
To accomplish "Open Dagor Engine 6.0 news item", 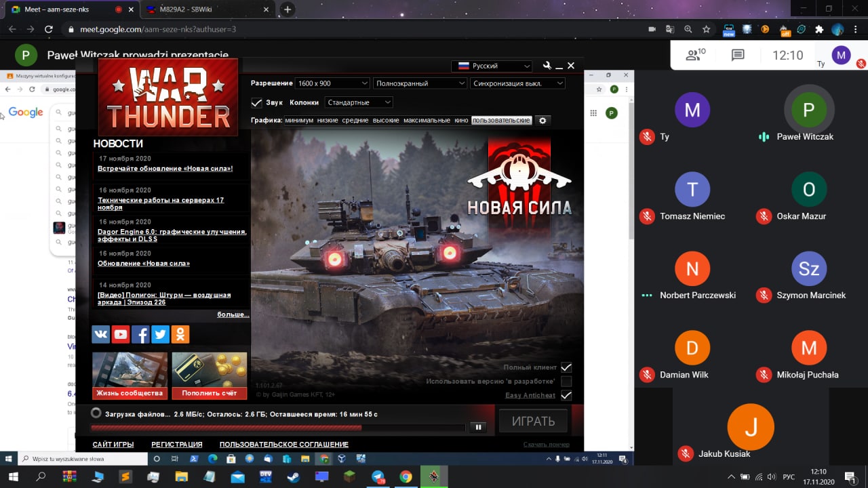I will tap(172, 235).
